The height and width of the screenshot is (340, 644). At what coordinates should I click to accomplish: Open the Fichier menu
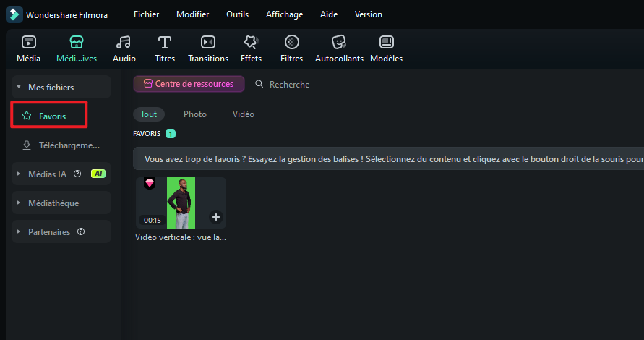[x=146, y=14]
